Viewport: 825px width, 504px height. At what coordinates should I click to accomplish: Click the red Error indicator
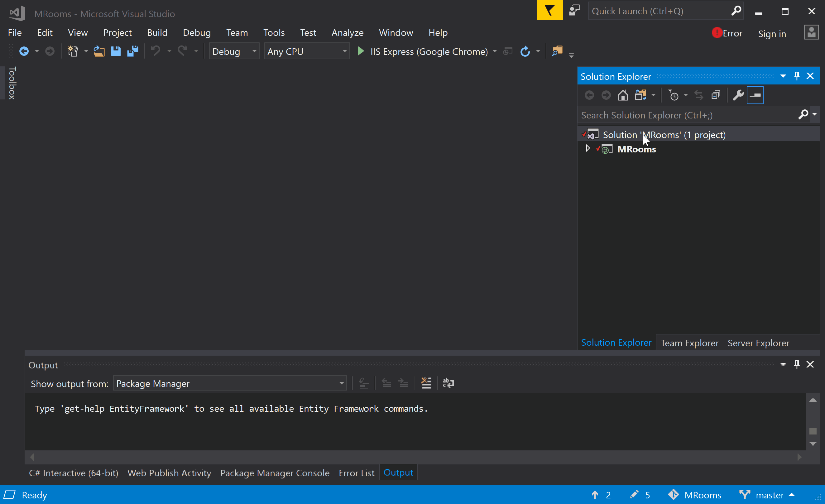(x=727, y=33)
